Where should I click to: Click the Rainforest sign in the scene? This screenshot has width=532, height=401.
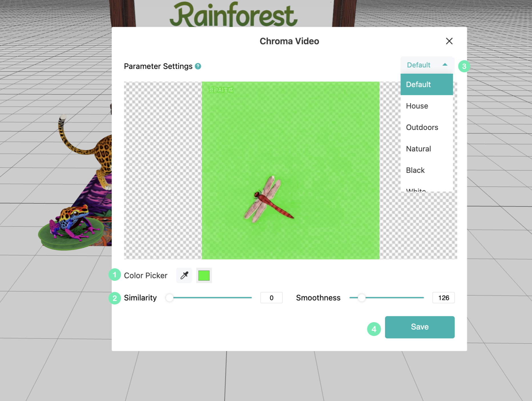click(233, 14)
